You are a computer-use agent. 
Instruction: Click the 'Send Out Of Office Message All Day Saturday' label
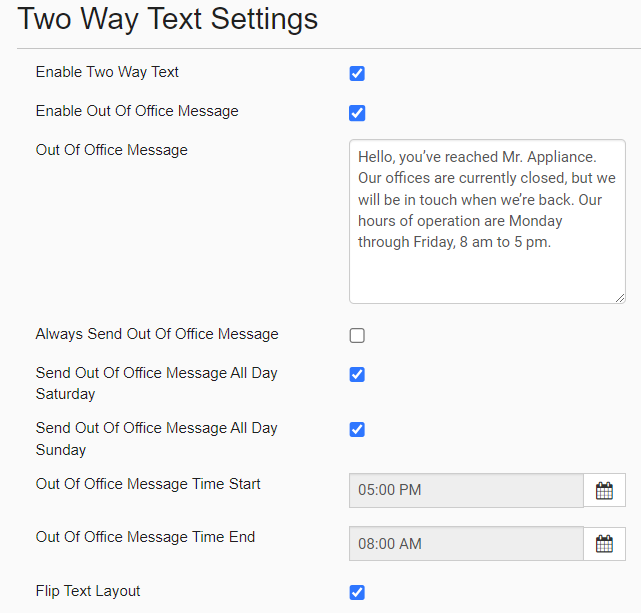pos(156,383)
